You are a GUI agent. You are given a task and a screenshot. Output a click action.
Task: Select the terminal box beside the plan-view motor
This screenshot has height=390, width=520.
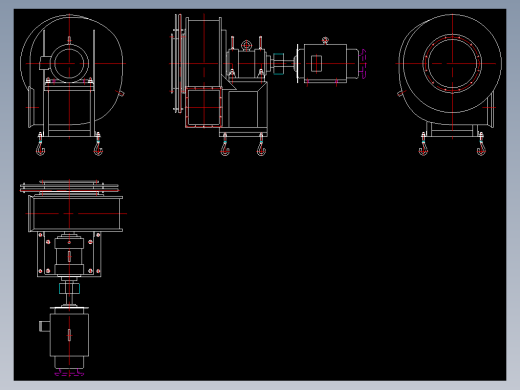[45, 326]
